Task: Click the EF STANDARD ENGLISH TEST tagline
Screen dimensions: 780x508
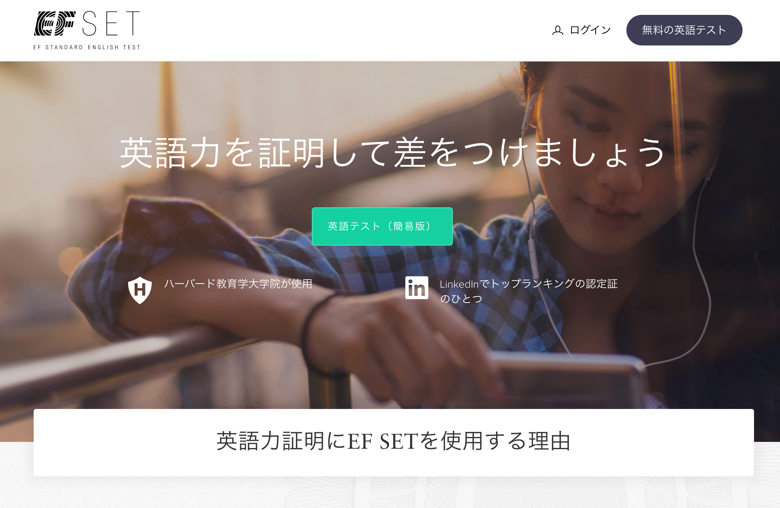Action: [87, 47]
